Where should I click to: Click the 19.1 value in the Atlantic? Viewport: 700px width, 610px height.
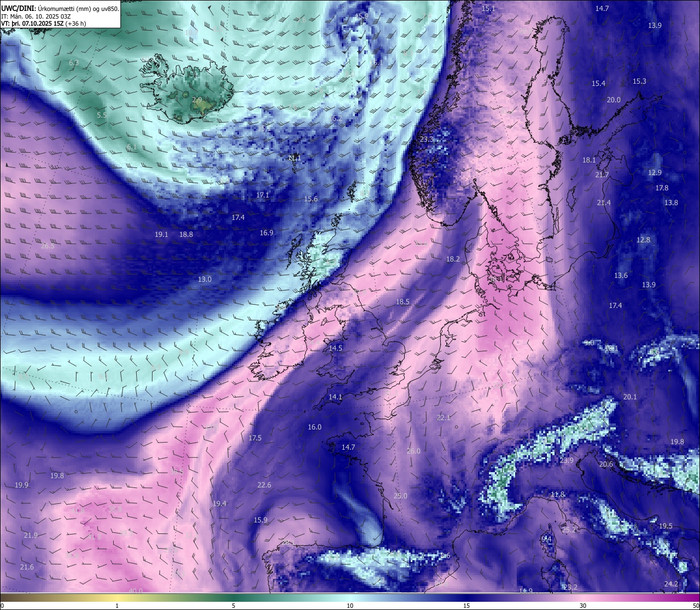pyautogui.click(x=161, y=234)
